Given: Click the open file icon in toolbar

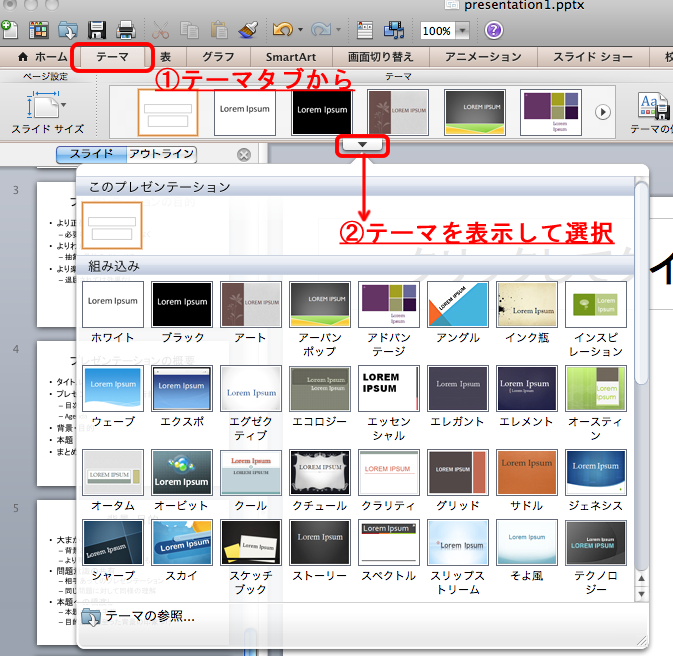Looking at the screenshot, I should click(68, 30).
